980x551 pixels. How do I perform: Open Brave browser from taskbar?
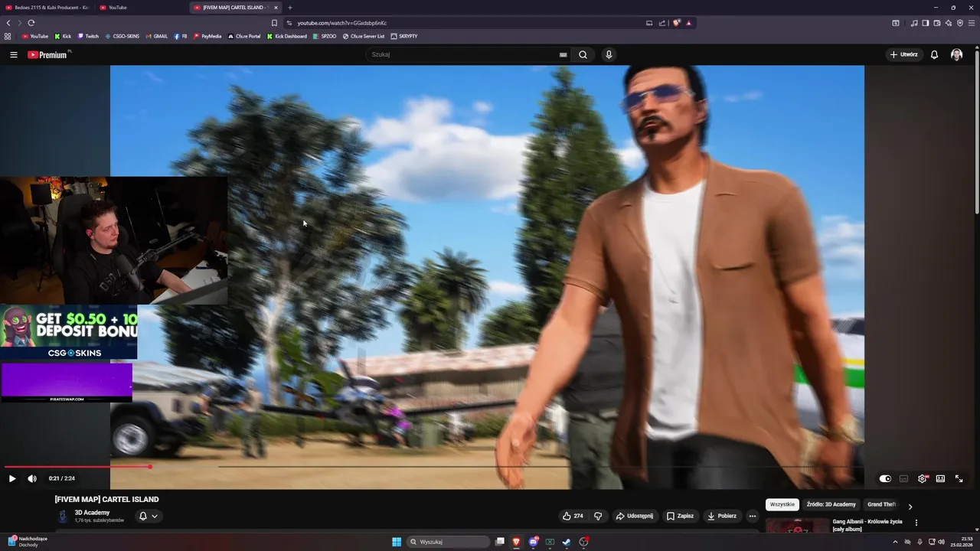(516, 542)
